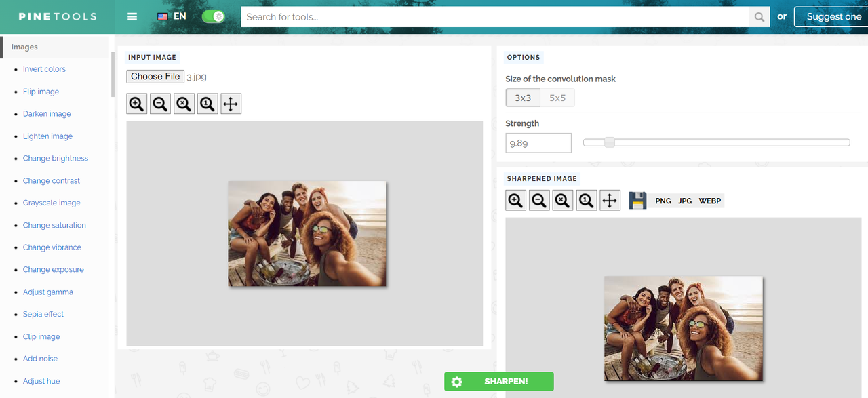Screen dimensions: 868x398
Task: Open the Darken image tool
Action: [x=47, y=114]
